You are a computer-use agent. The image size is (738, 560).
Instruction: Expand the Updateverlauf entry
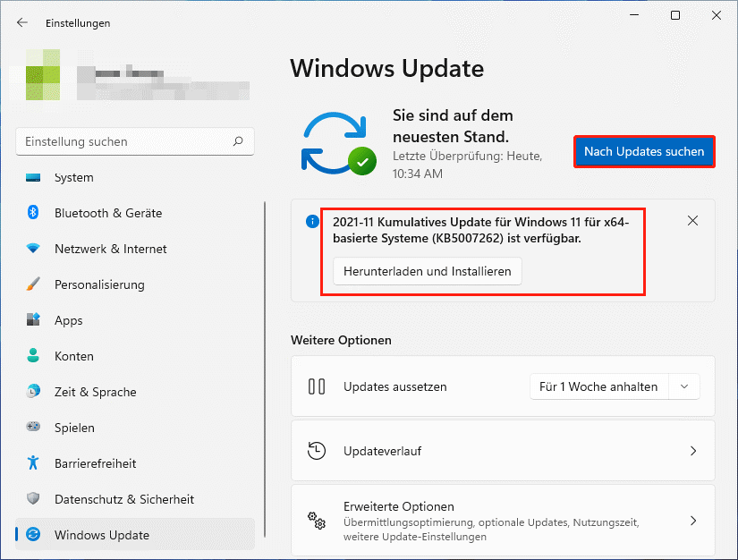[692, 452]
